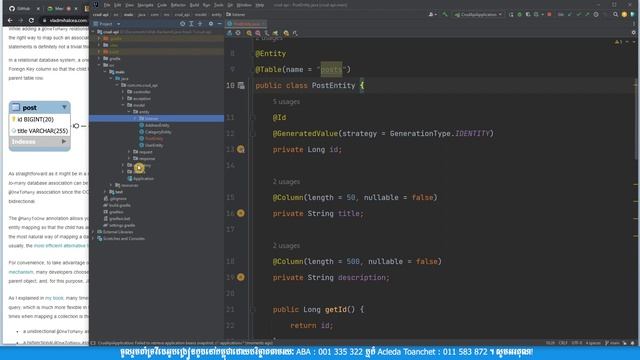Click '5 usages' hint above @Id
Viewport: 640px width, 360px height.
pos(286,102)
